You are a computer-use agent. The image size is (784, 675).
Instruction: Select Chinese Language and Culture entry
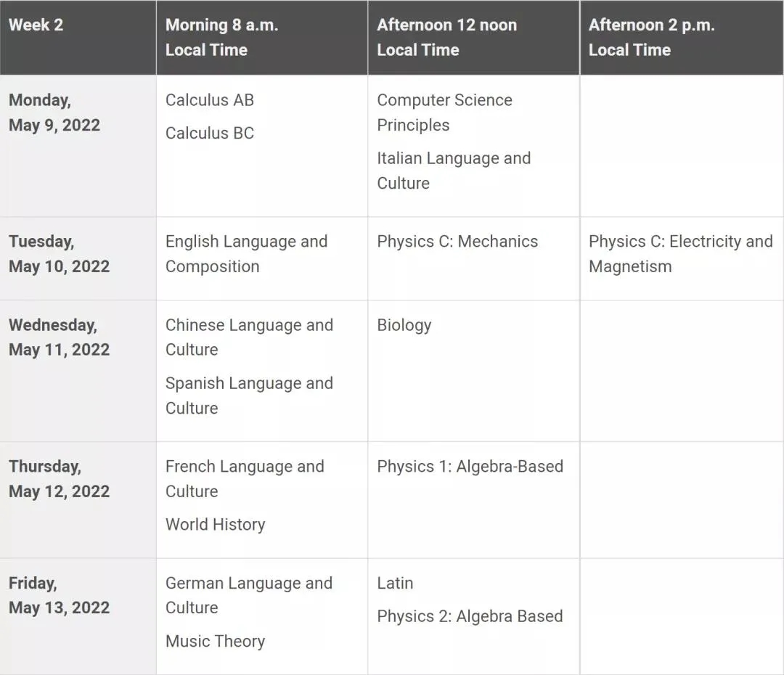coord(249,337)
